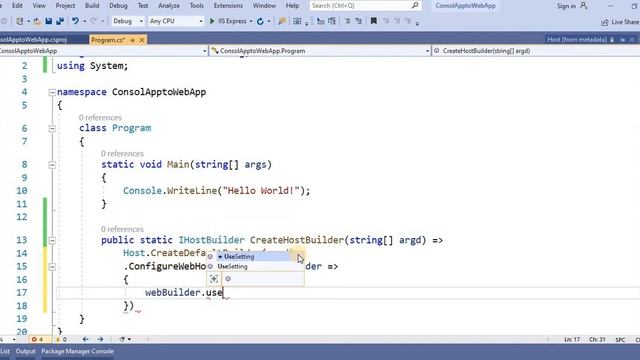Switch to the ConsolApptoWebApp.csproj tab
Viewport: 640px width, 360px height.
[x=33, y=40]
